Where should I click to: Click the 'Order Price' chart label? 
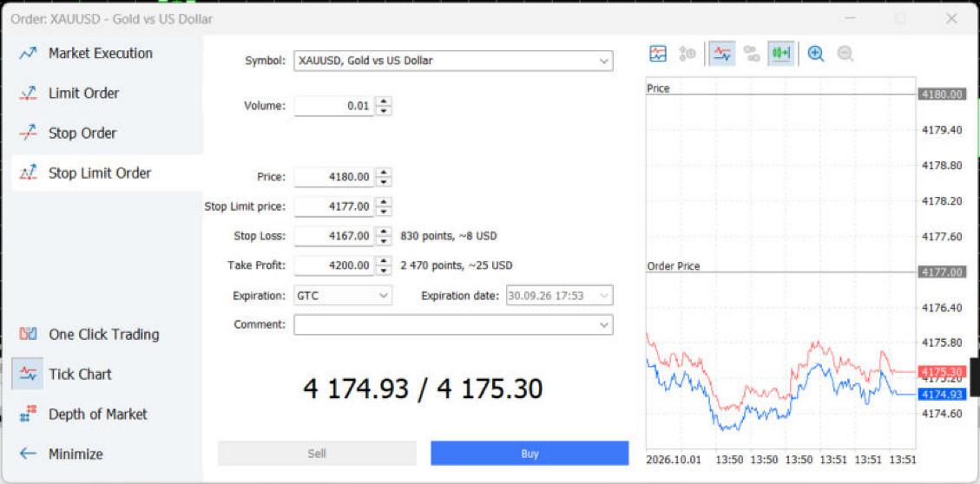(x=673, y=266)
